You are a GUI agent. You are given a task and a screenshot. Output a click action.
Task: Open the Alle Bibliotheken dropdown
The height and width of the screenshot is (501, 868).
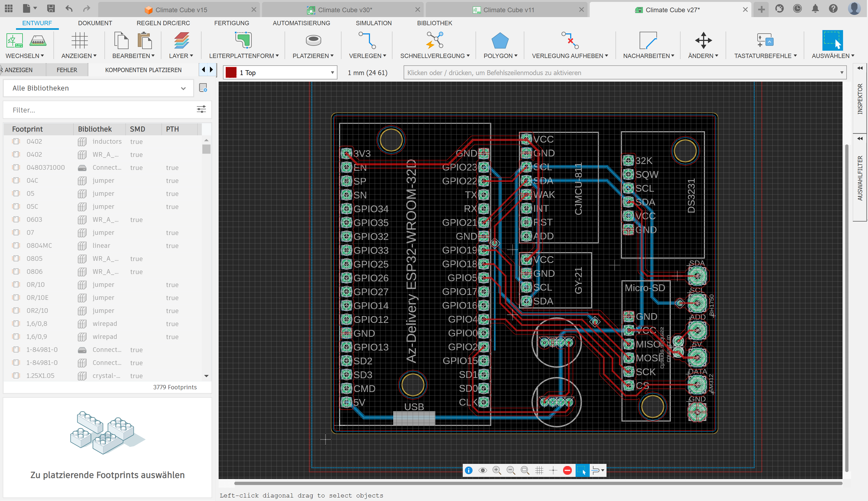[98, 88]
